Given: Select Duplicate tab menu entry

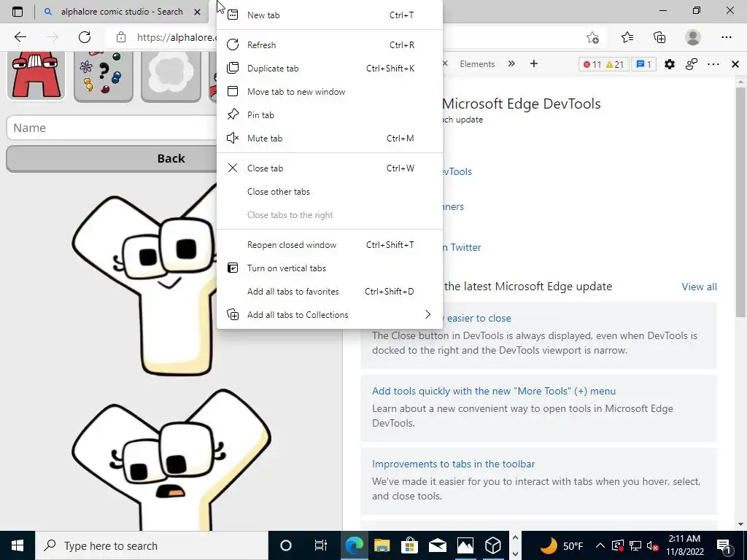Looking at the screenshot, I should (330, 68).
